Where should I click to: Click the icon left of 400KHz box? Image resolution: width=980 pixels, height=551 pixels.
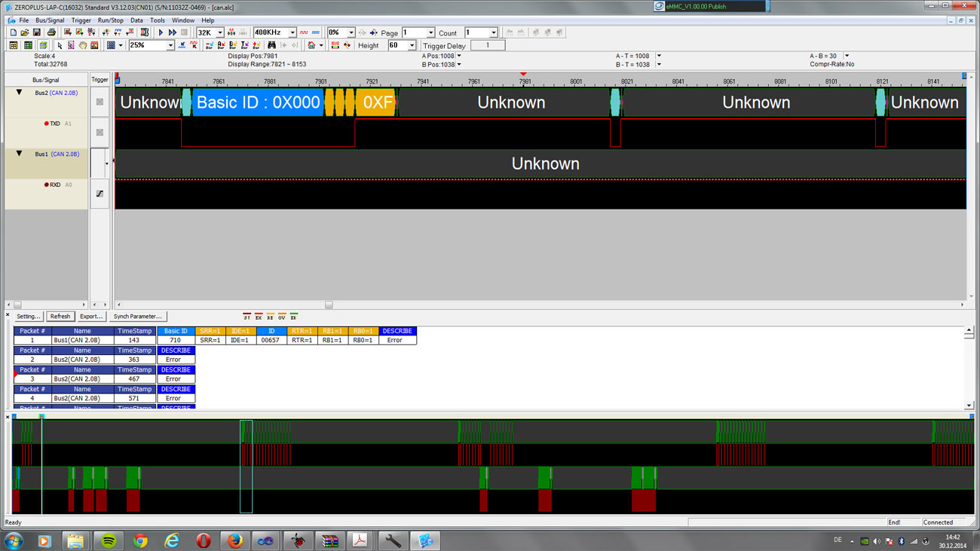pyautogui.click(x=243, y=32)
